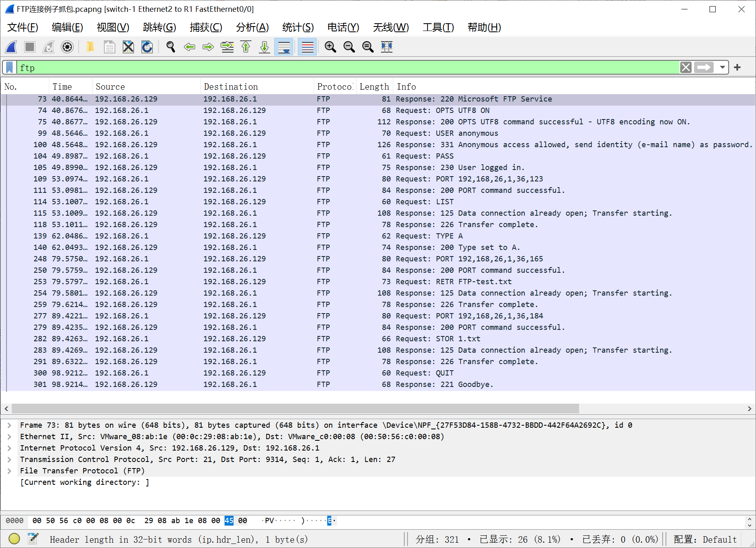This screenshot has height=548, width=756.
Task: Go back in packet history
Action: click(x=190, y=47)
